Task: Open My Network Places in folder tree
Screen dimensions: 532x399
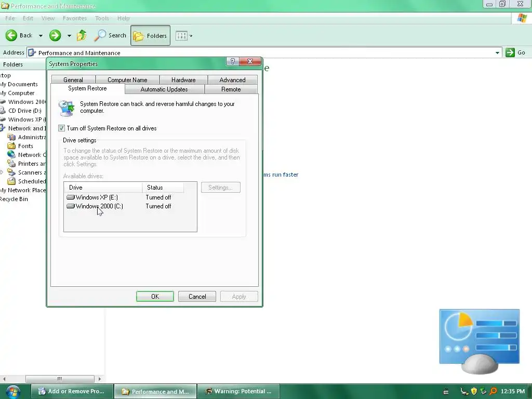Action: tap(23, 190)
